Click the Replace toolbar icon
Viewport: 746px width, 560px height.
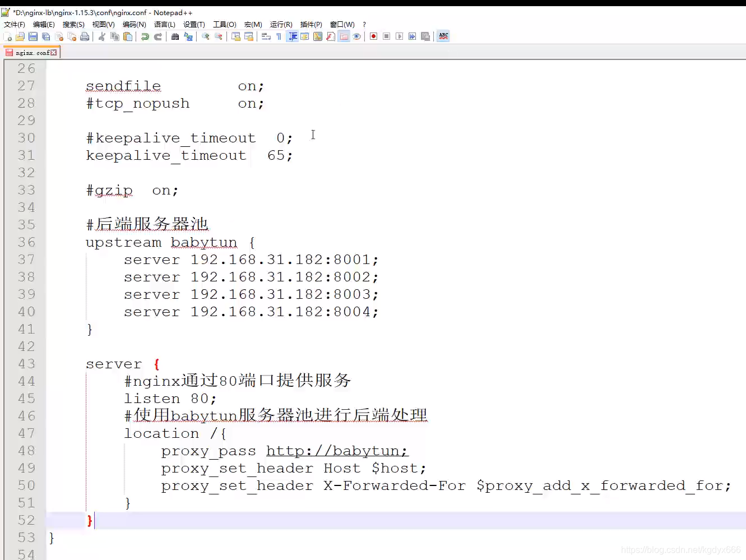[188, 36]
